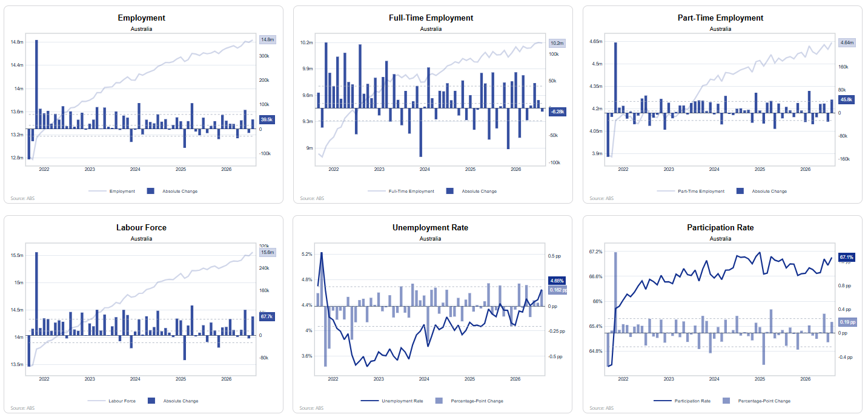868x417 pixels.
Task: Click the 9.9m axis label in Full-Time chart
Action: 307,69
